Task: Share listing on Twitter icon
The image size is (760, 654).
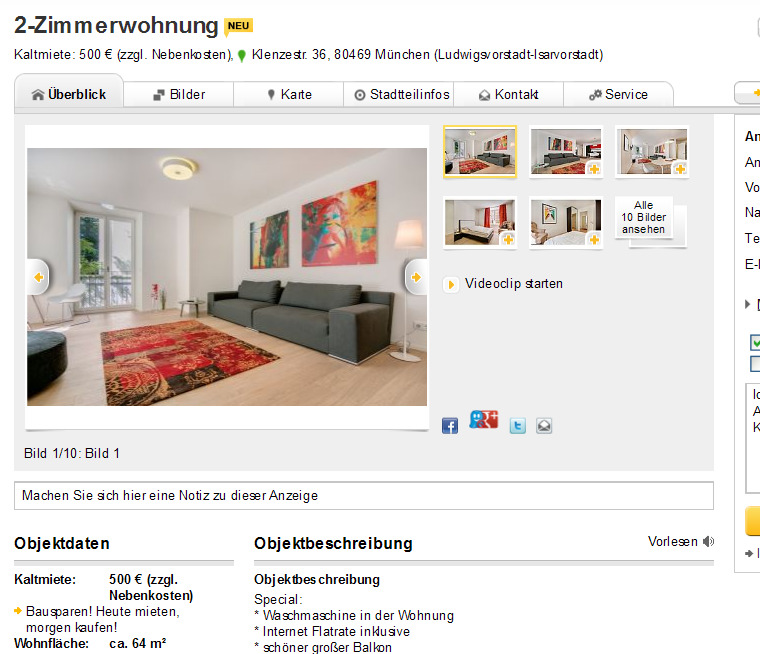Action: (x=518, y=426)
